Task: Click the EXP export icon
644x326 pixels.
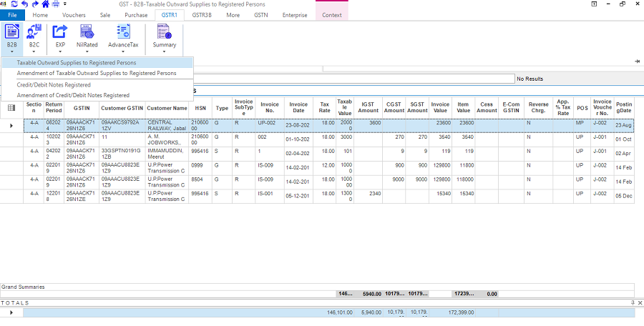Action: (x=60, y=32)
